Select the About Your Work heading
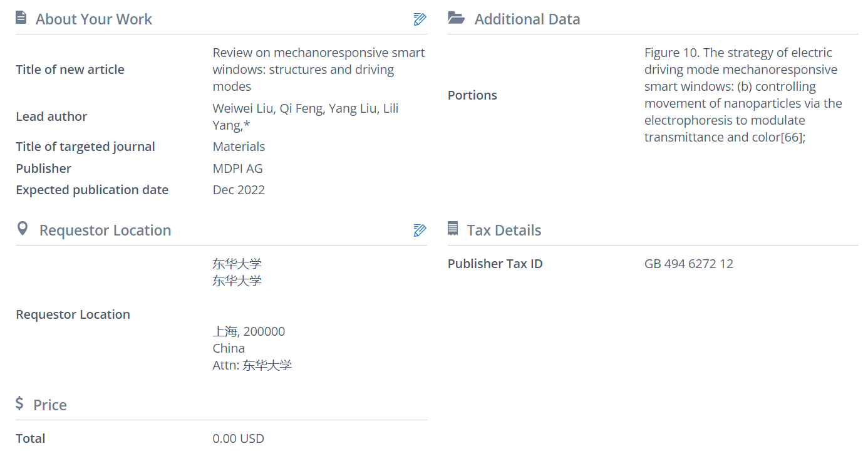The height and width of the screenshot is (456, 868). 94,19
